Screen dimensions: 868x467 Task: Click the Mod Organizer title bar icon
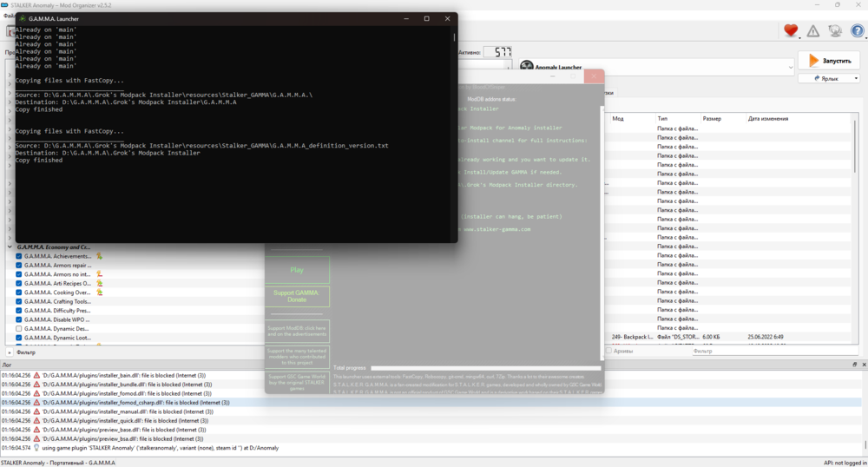tap(4, 5)
